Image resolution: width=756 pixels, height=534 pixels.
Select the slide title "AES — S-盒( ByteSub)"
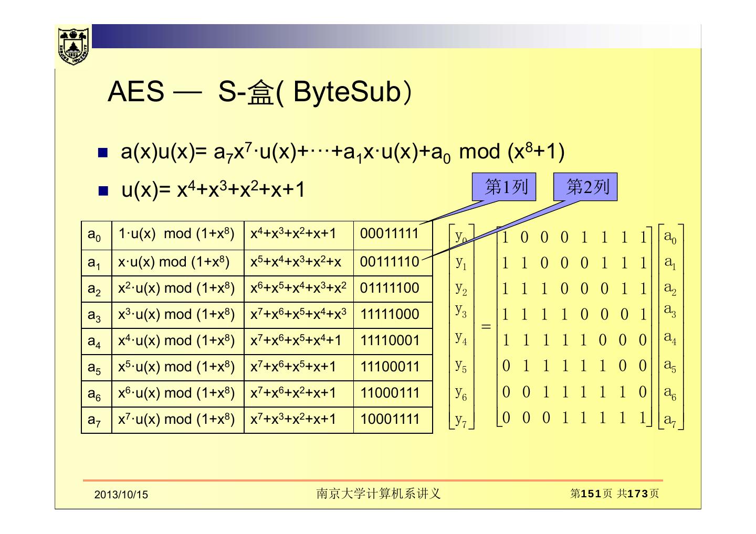pyautogui.click(x=260, y=92)
